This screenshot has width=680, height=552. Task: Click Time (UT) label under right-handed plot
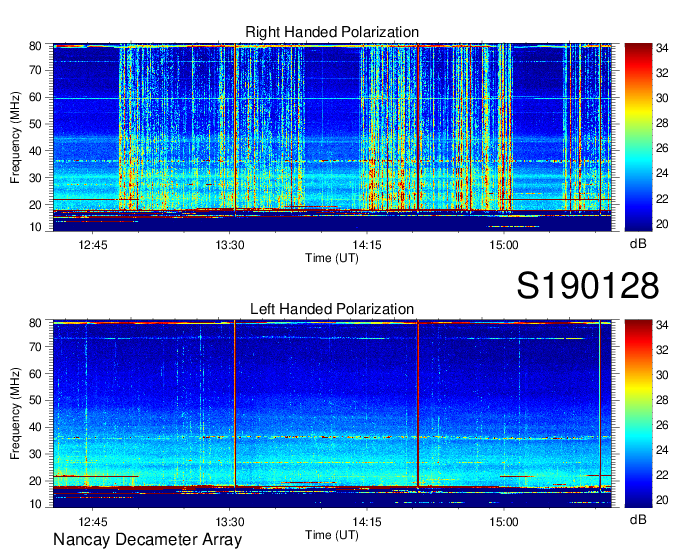(332, 258)
